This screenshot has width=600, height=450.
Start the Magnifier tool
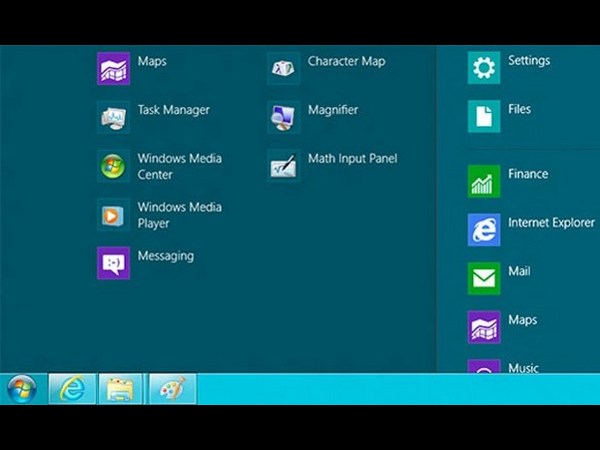click(283, 117)
